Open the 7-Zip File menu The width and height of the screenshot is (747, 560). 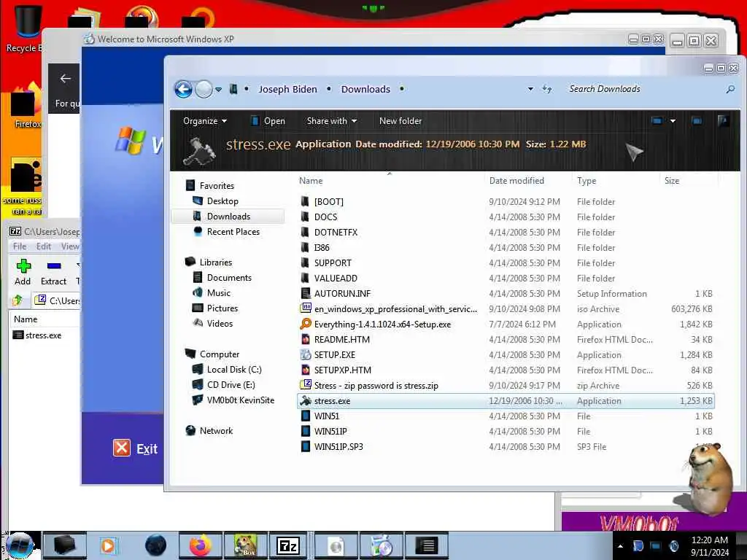pos(20,246)
